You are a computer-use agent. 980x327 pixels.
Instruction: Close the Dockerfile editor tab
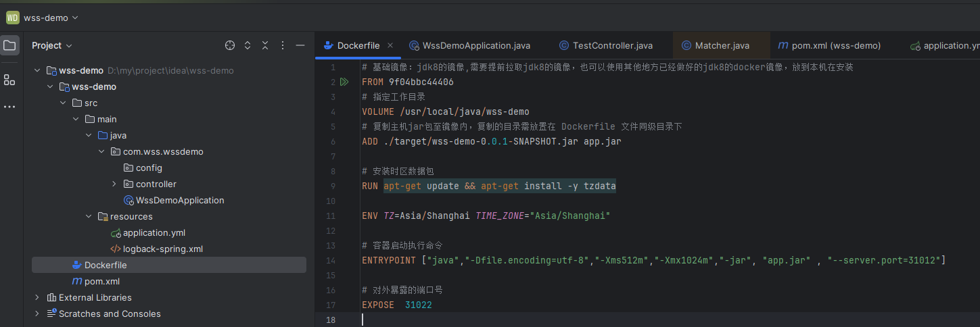390,45
